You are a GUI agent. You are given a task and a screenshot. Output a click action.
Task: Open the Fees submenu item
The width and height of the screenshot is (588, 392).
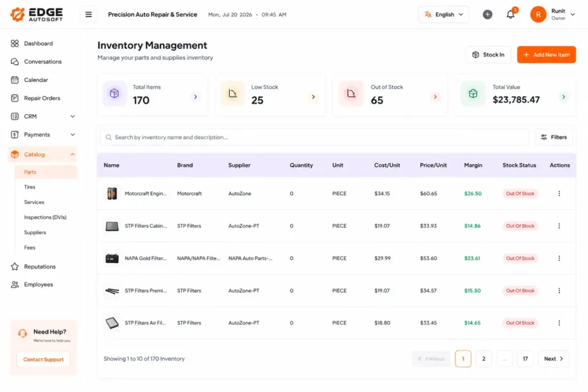click(x=30, y=248)
